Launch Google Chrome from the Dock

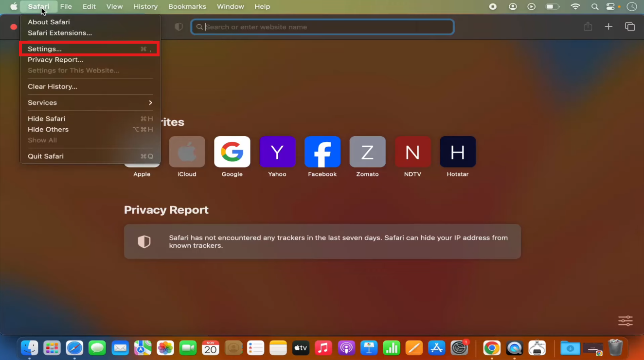(492, 348)
